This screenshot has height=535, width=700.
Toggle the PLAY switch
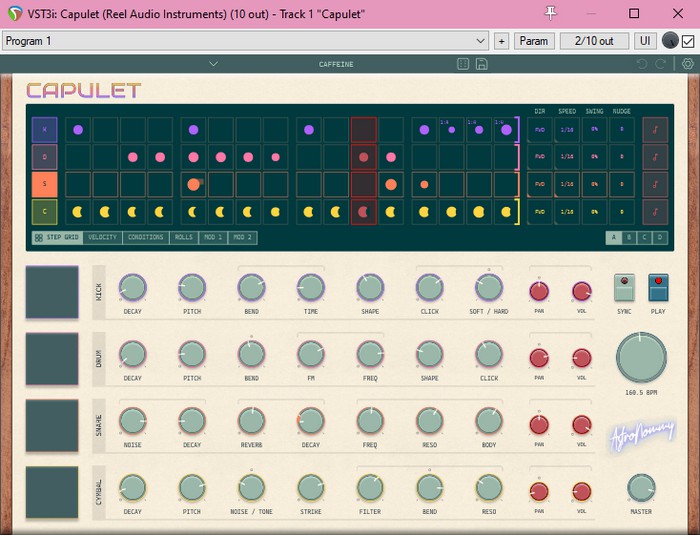tap(658, 288)
